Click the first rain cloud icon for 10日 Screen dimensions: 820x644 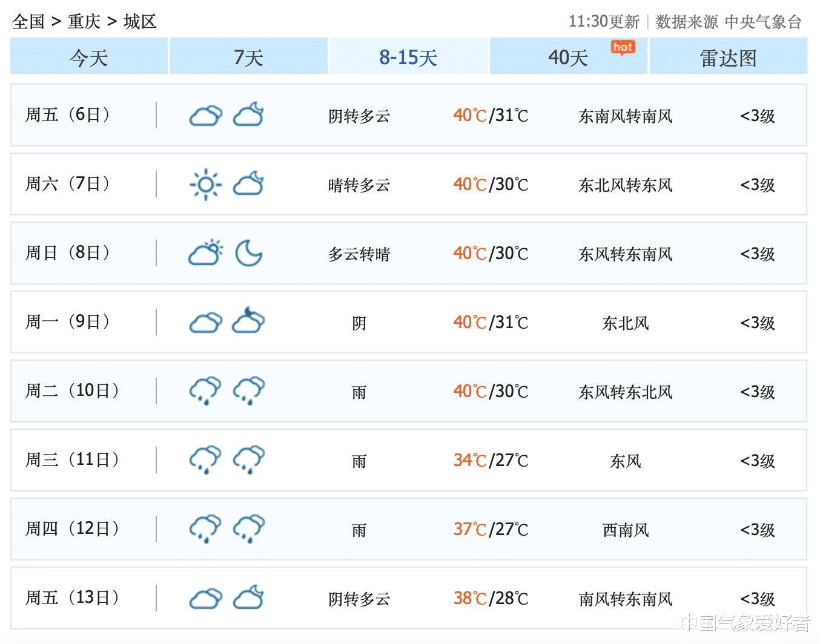[206, 391]
